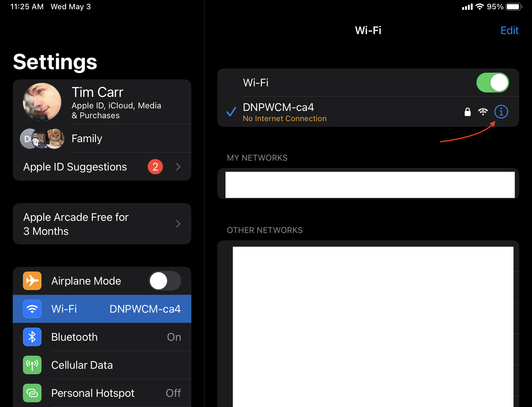Tap the Airplane Mode icon
Screen dimensions: 532x407
coord(32,281)
